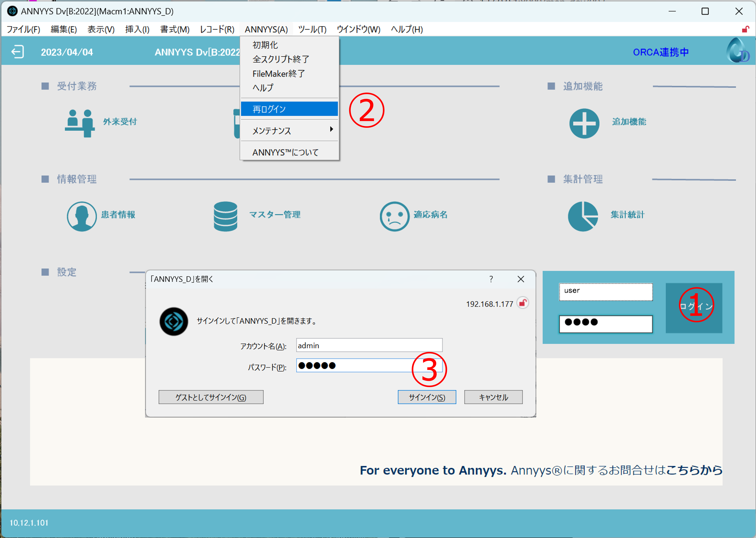Open the 編集(E) menu
Viewport: 756px width, 538px height.
(x=64, y=29)
